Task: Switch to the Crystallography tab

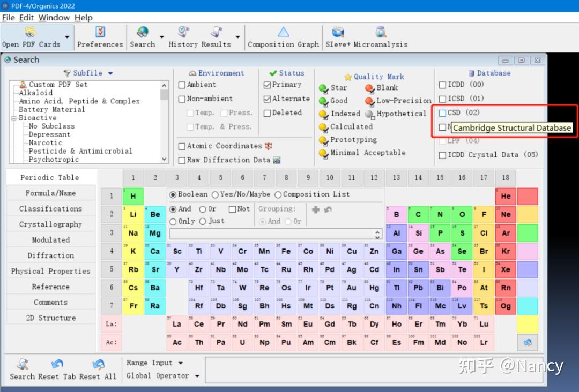Action: coord(50,224)
